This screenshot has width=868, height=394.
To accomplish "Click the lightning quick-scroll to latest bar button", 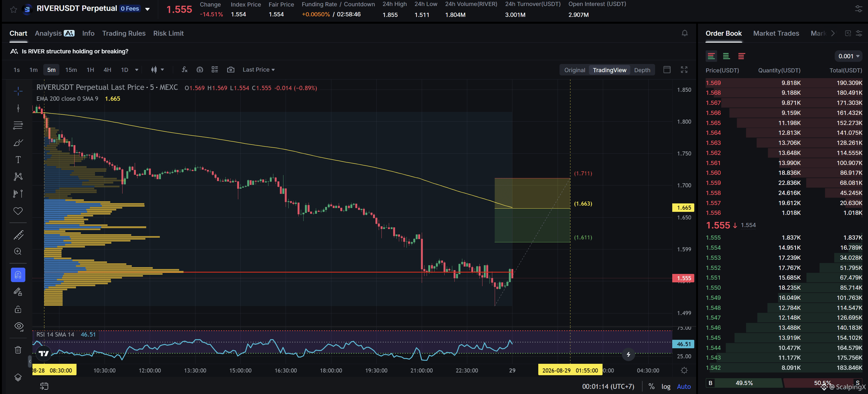I will (x=628, y=354).
